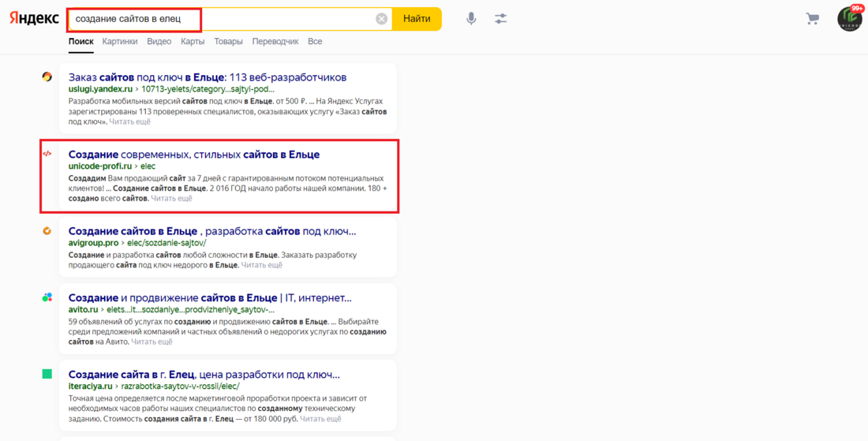Click the avito.ru favicon

pyautogui.click(x=47, y=297)
